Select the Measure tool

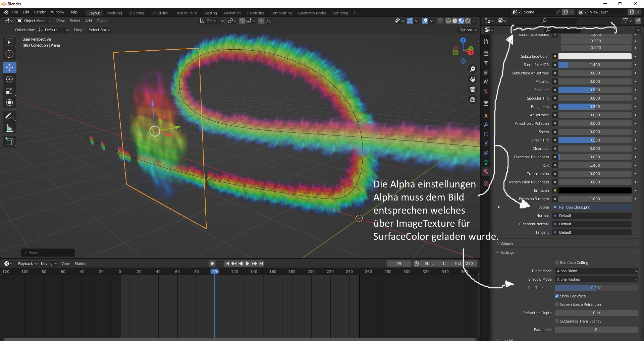click(x=9, y=128)
